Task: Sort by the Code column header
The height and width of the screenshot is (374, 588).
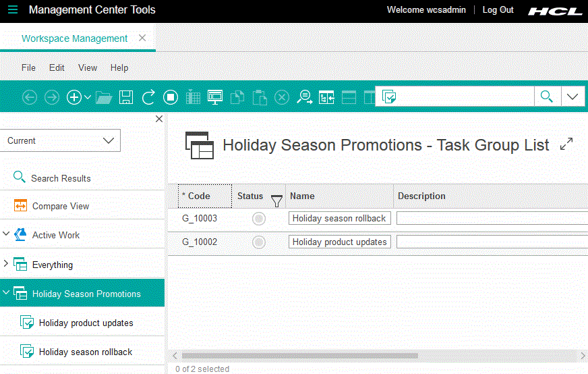Action: coord(205,196)
